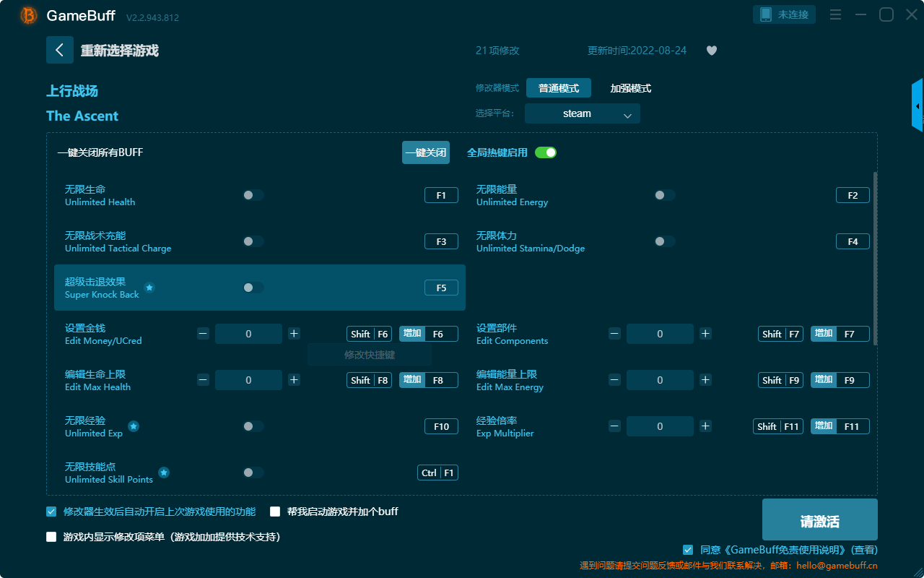
Task: Toggle Unlimited Exp switch
Action: [x=253, y=426]
